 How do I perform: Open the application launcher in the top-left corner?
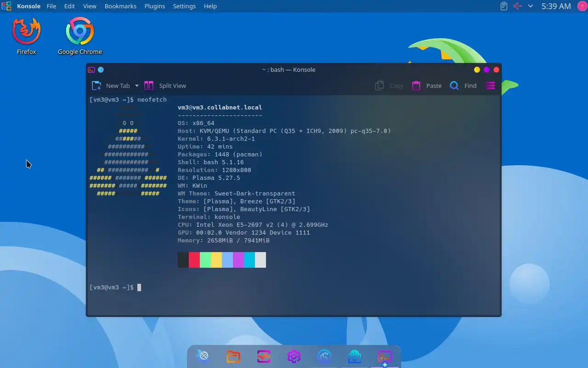(6, 6)
